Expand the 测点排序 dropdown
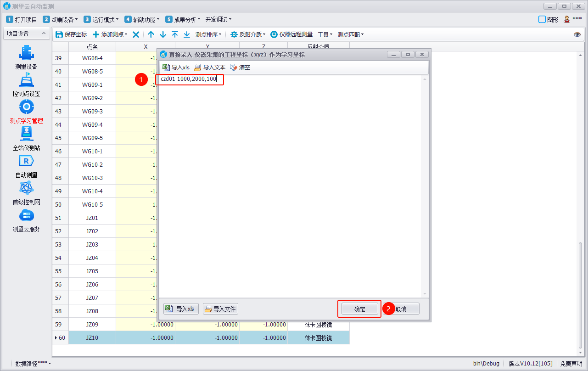The image size is (588, 371). (208, 34)
